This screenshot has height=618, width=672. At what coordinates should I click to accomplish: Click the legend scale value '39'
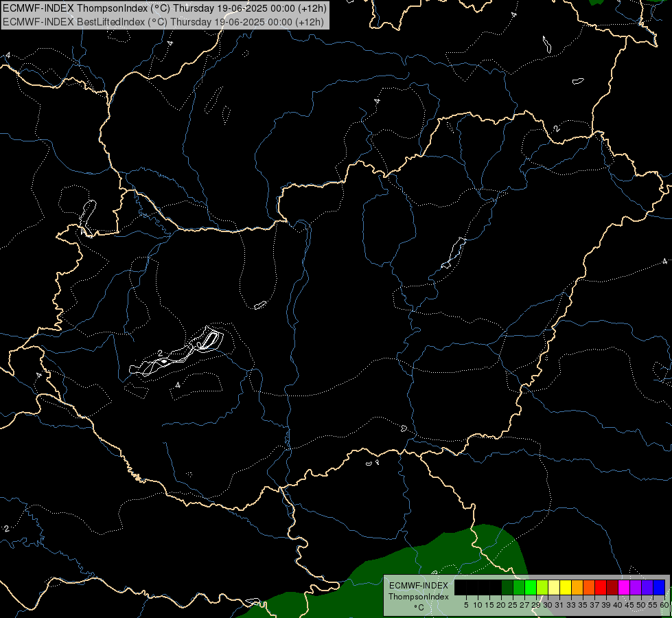pos(606,605)
